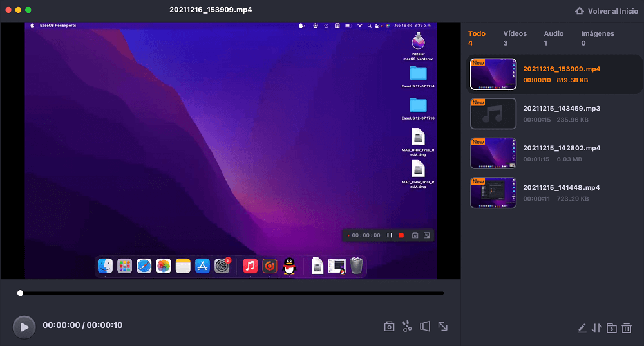Select thumbnail of 20211216_153909.mp4
This screenshot has height=346, width=644.
pyautogui.click(x=493, y=74)
